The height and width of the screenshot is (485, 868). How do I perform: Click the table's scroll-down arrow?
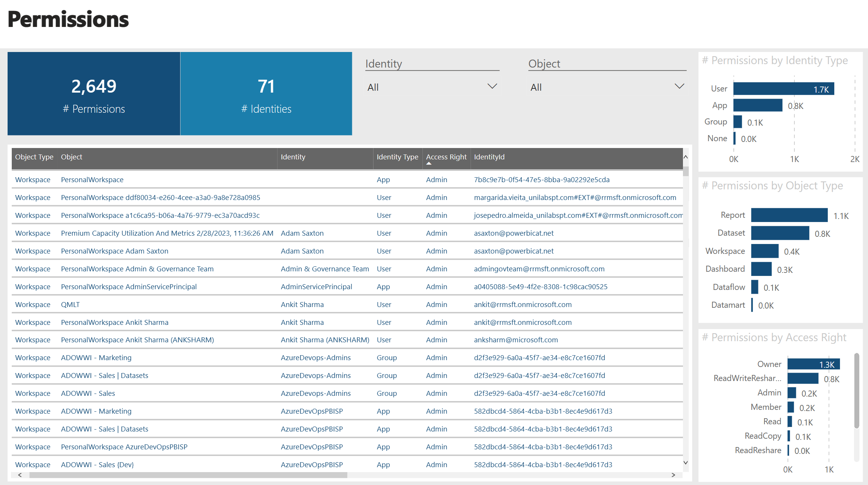[x=685, y=462]
